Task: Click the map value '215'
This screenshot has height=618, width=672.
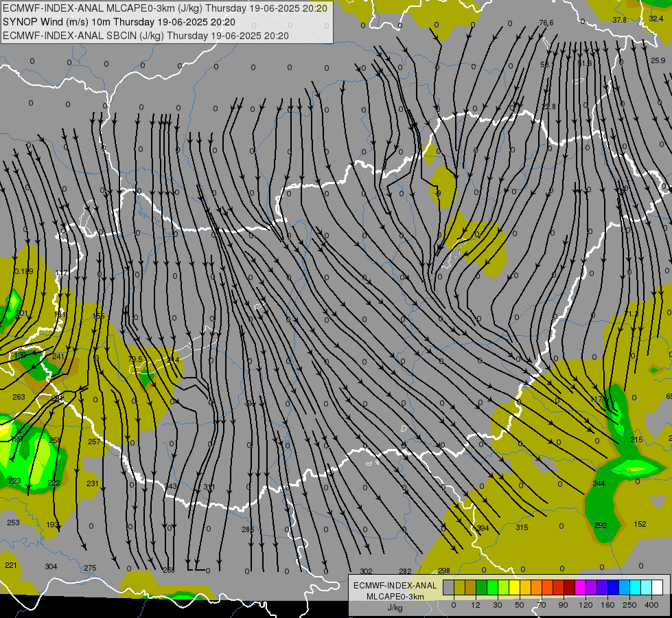Action: coord(636,439)
